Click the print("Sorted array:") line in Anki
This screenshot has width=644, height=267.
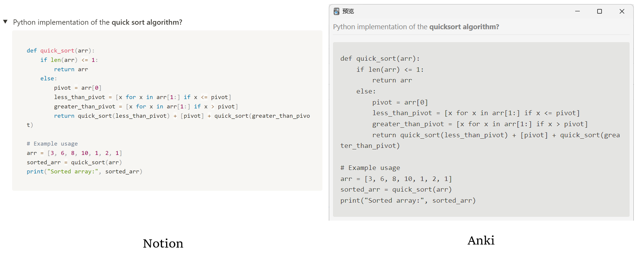(408, 201)
